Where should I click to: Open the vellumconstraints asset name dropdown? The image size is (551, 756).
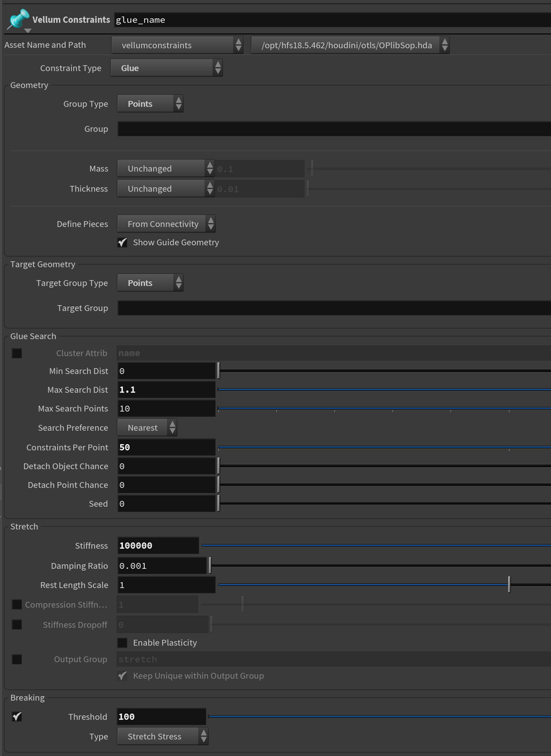178,45
